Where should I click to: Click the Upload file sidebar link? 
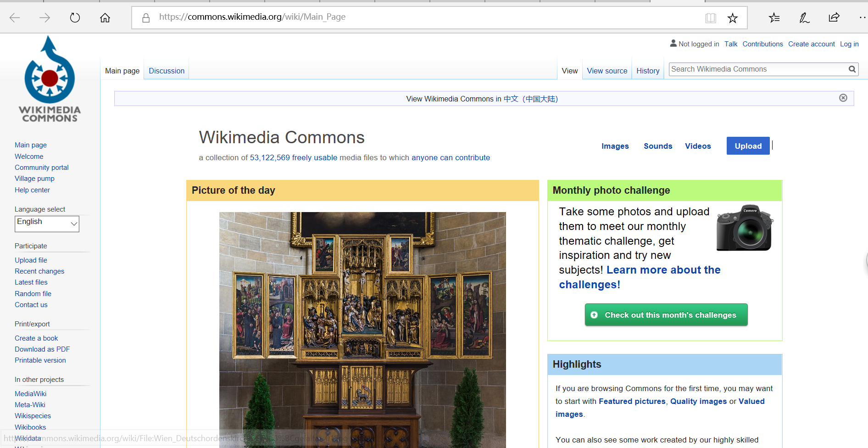(x=31, y=260)
